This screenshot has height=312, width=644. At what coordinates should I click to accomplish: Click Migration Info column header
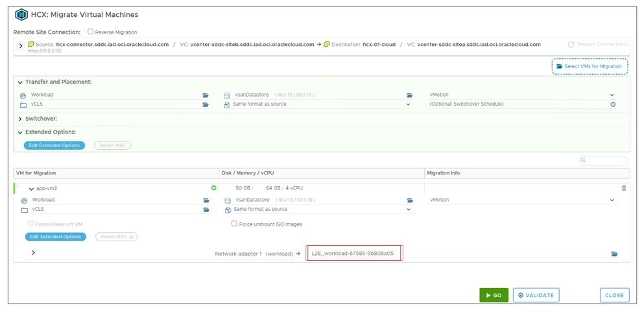pos(527,173)
